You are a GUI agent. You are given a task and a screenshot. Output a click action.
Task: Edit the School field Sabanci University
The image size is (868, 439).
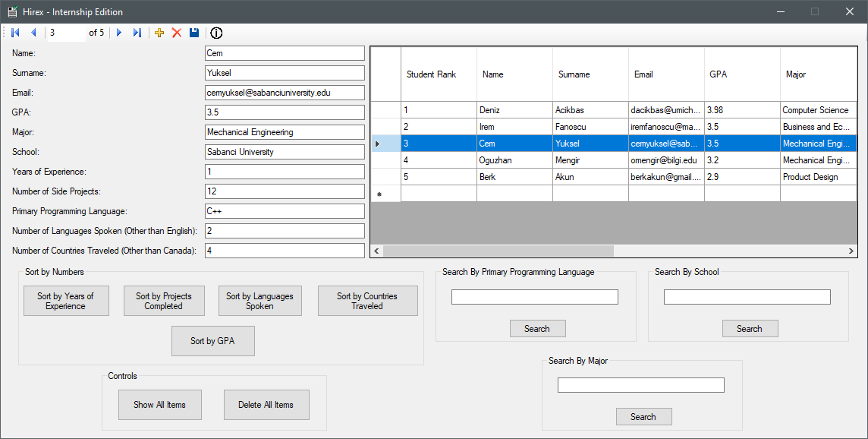coord(285,152)
